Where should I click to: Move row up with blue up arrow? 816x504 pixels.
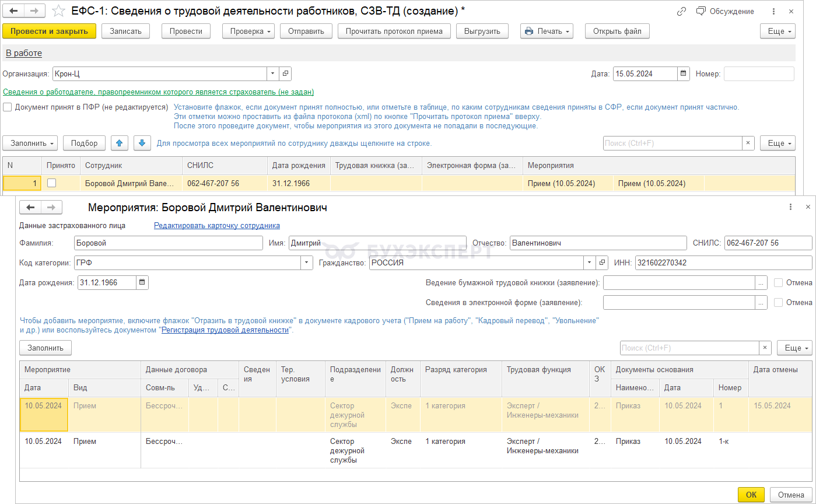[119, 143]
